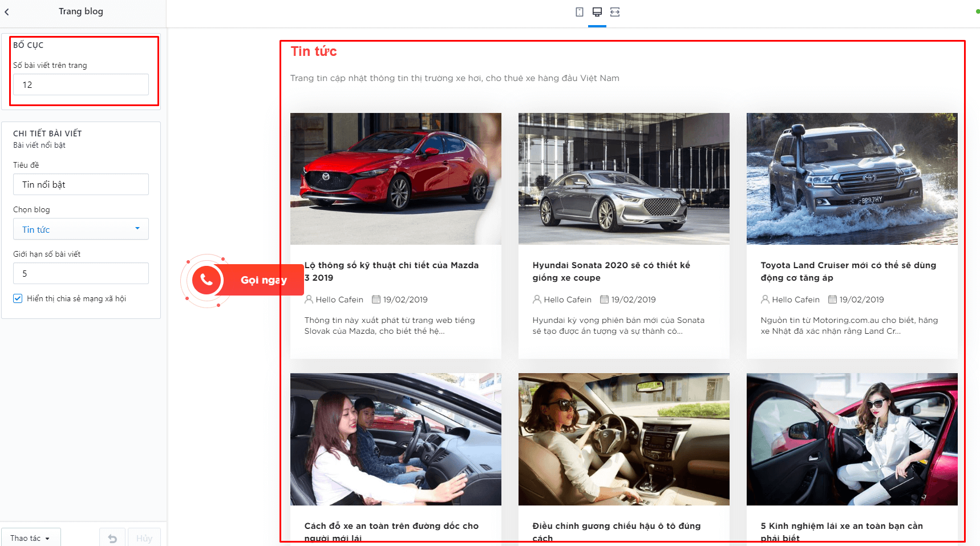The image size is (980, 546).
Task: Click Hello Cafein author on the Mazda 3 article
Action: 339,300
